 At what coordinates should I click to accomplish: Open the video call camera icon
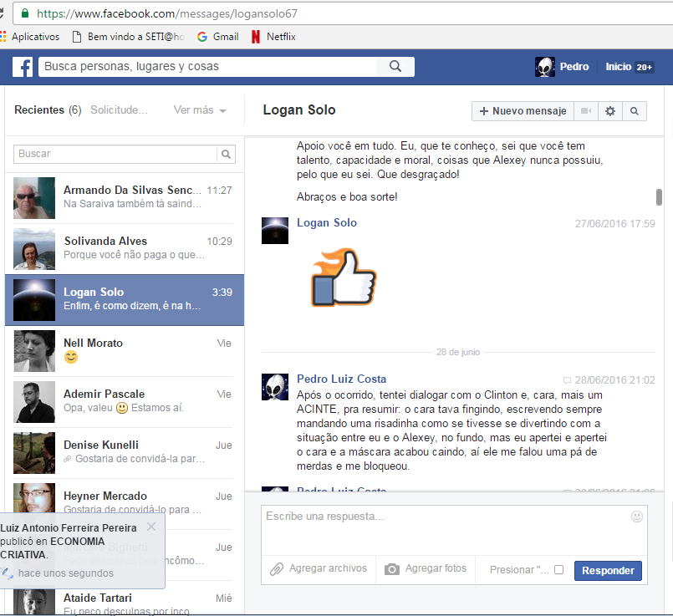(x=586, y=111)
